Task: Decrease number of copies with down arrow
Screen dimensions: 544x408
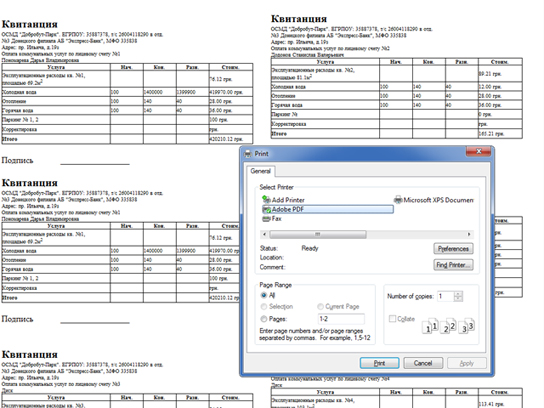Action: click(x=458, y=299)
